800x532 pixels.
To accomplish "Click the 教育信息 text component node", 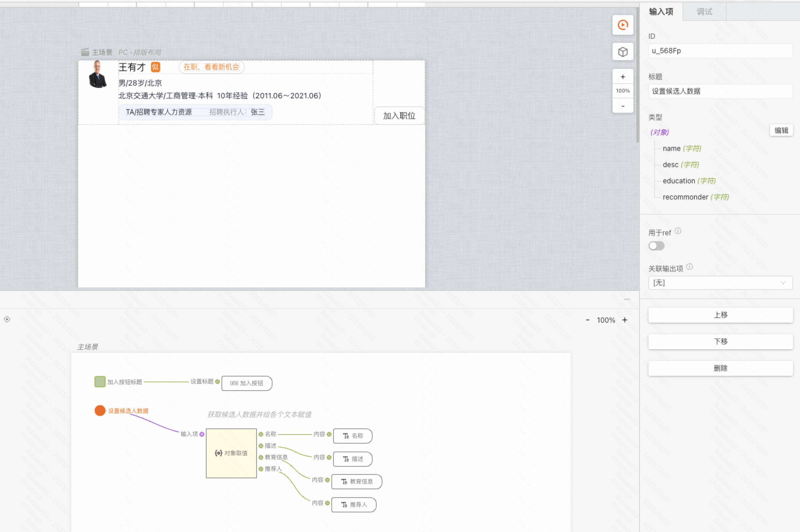I will (x=357, y=481).
